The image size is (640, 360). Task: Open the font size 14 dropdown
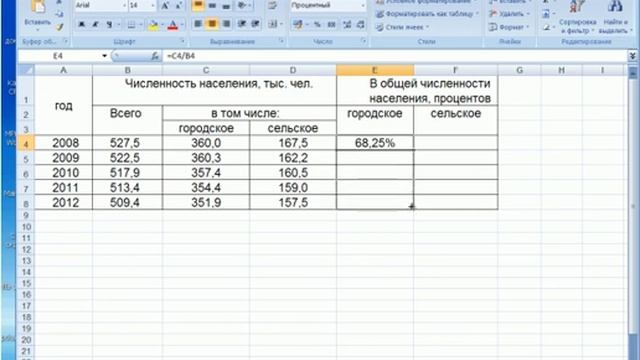pos(153,5)
